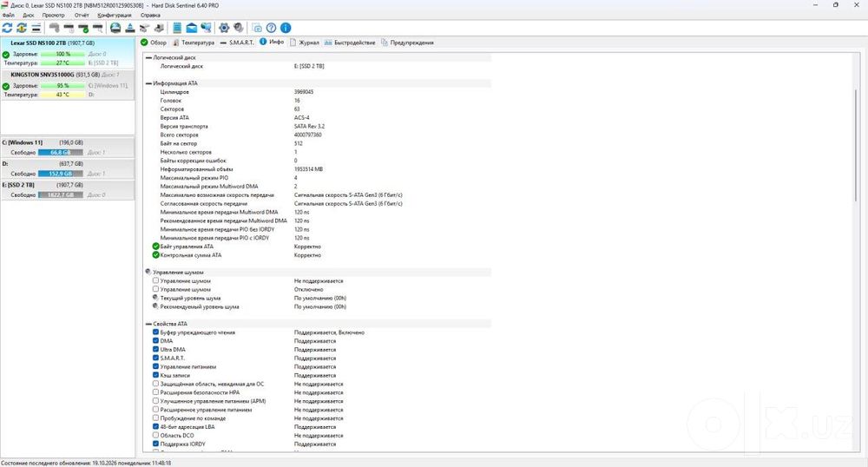868x467 pixels.
Task: Click green health check icon of KINGSTON disk
Action: tap(6, 86)
